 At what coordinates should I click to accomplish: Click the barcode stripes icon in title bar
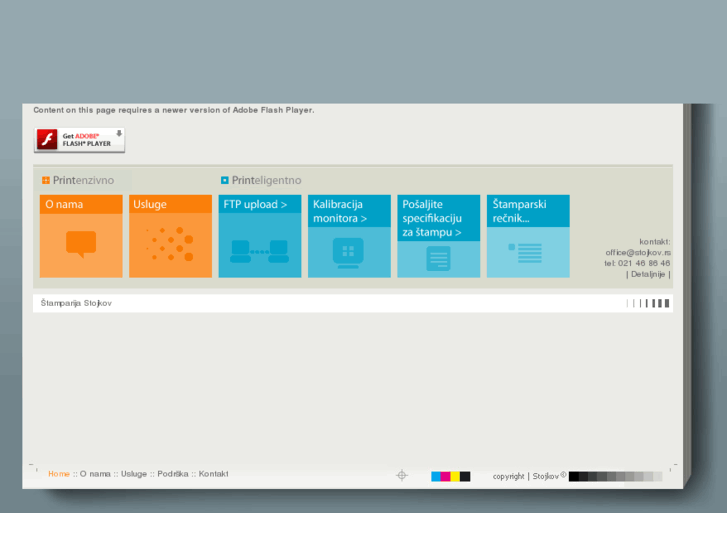[648, 303]
